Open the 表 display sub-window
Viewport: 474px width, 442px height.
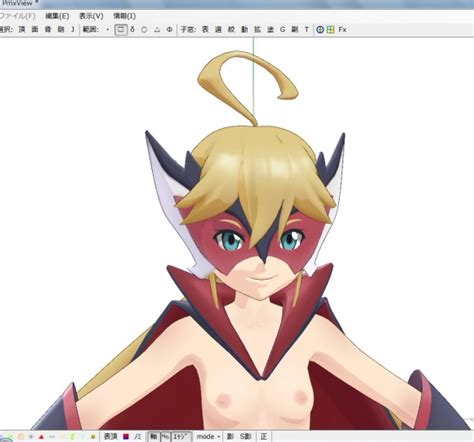205,30
